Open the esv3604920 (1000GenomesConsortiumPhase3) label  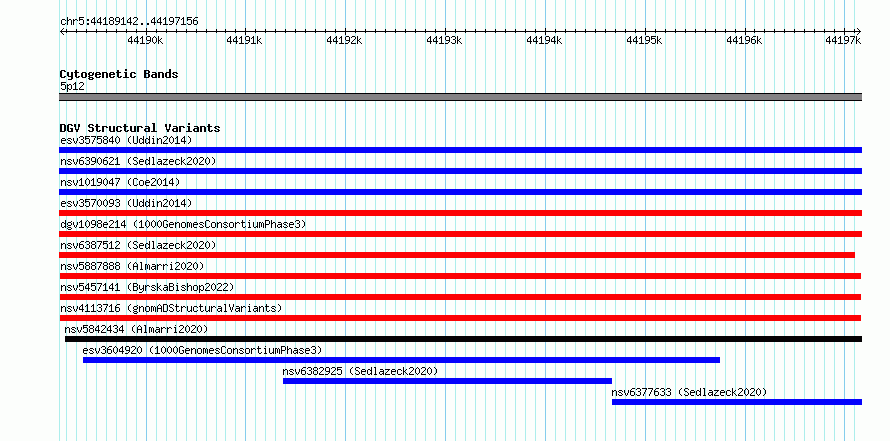pos(202,350)
